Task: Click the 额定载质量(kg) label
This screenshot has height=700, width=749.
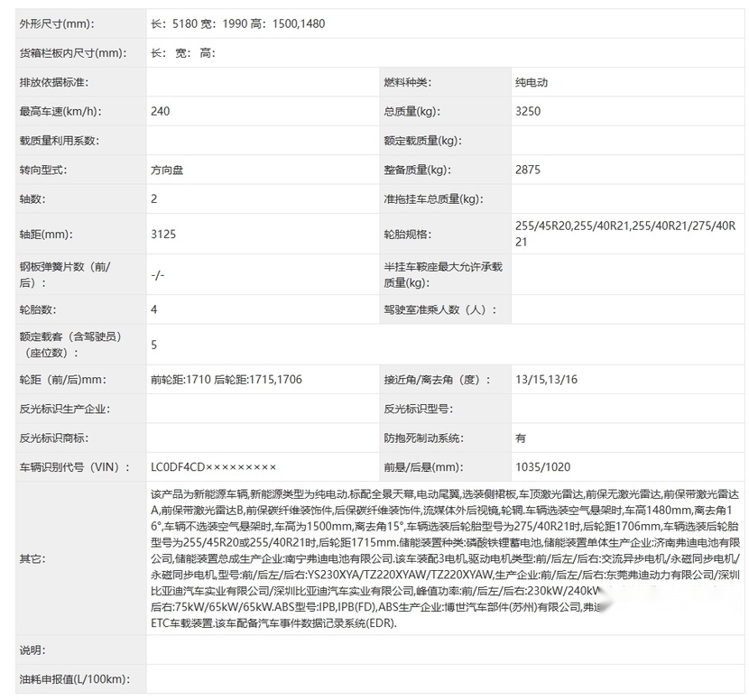Action: tap(422, 141)
